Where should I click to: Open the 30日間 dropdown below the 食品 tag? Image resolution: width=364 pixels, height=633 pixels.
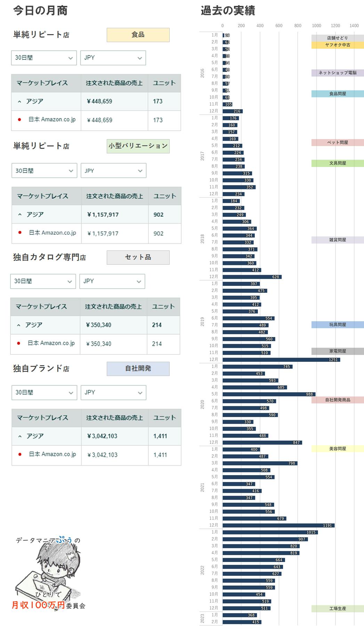tap(44, 58)
